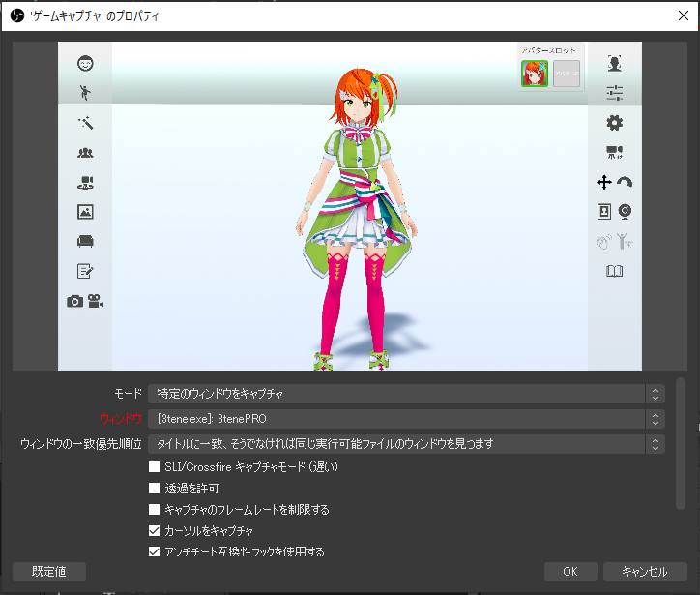Open the gear settings icon in preview
This screenshot has height=595, width=700.
[x=615, y=123]
